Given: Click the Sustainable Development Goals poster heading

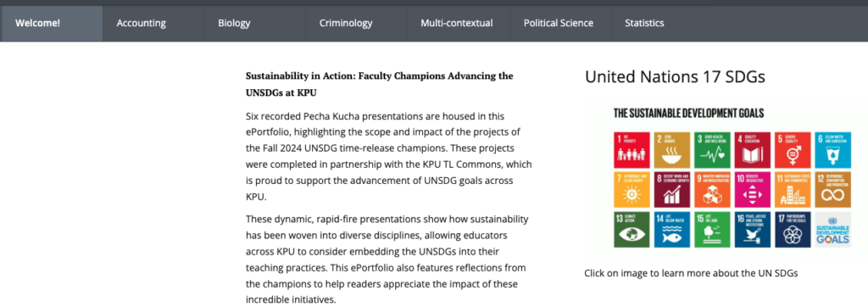Looking at the screenshot, I should [x=688, y=114].
